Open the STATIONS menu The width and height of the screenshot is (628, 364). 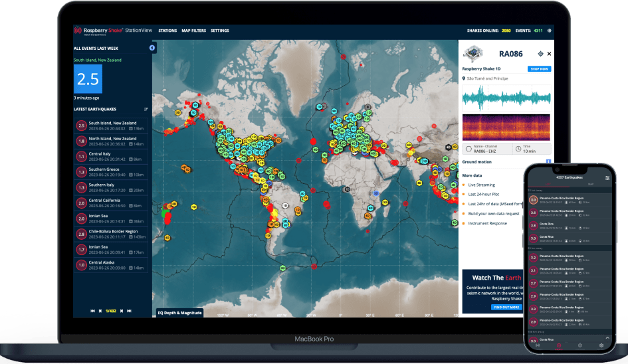click(x=167, y=31)
